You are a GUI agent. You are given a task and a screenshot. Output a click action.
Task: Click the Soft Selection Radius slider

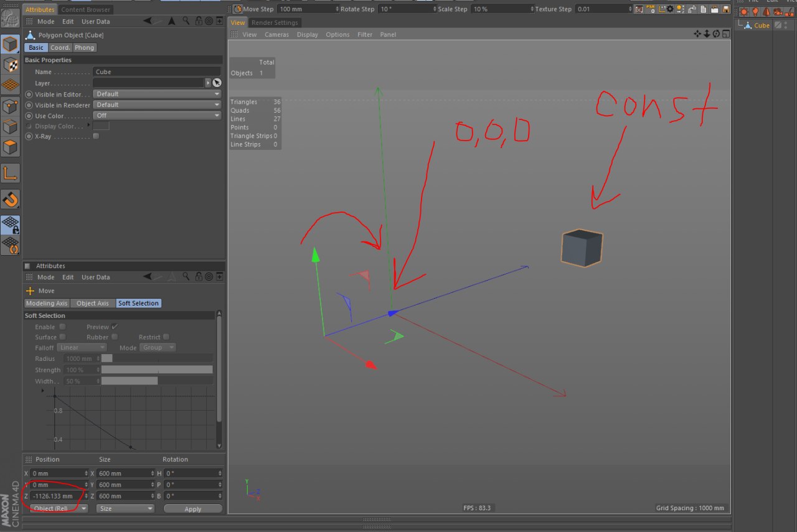[x=157, y=358]
